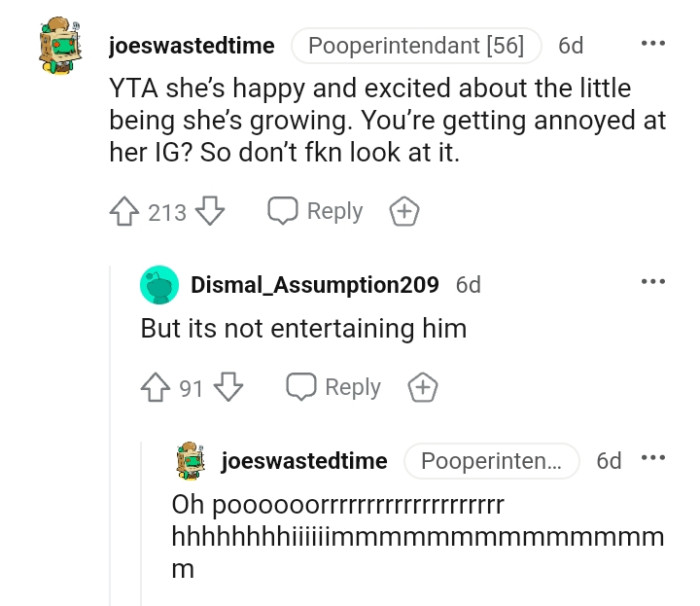Downvote the 'But its not entertaining him' comment
The image size is (700, 606).
click(228, 387)
